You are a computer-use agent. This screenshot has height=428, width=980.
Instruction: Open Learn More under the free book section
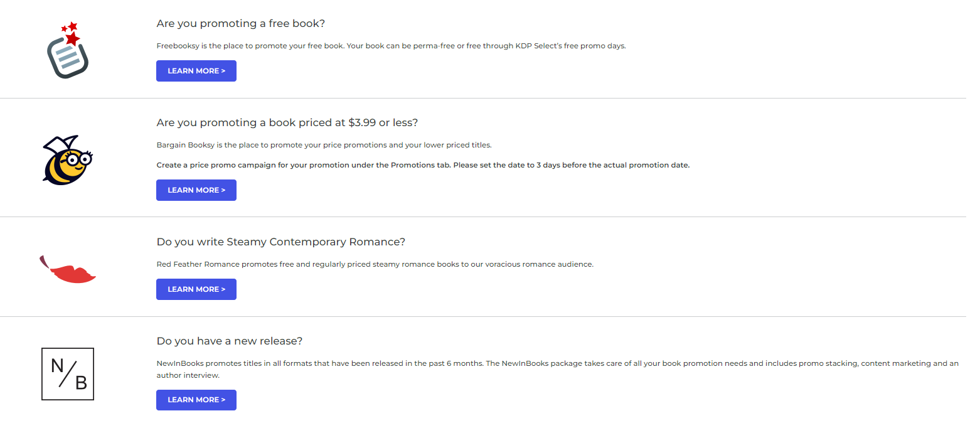coord(196,71)
